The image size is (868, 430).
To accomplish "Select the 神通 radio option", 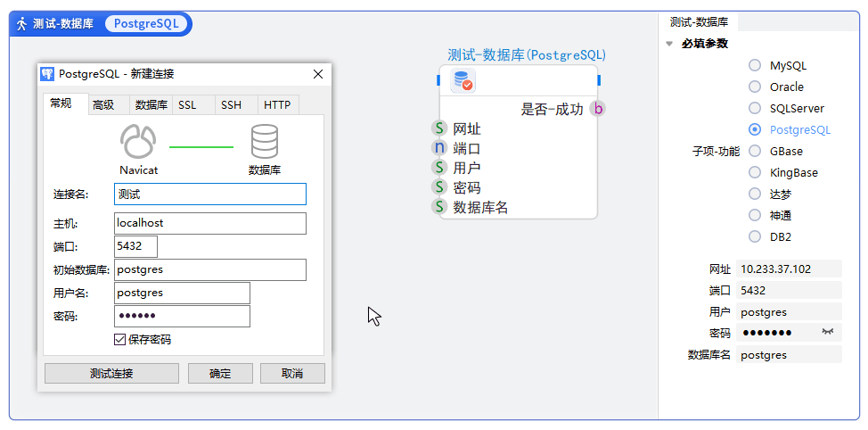I will [x=755, y=215].
